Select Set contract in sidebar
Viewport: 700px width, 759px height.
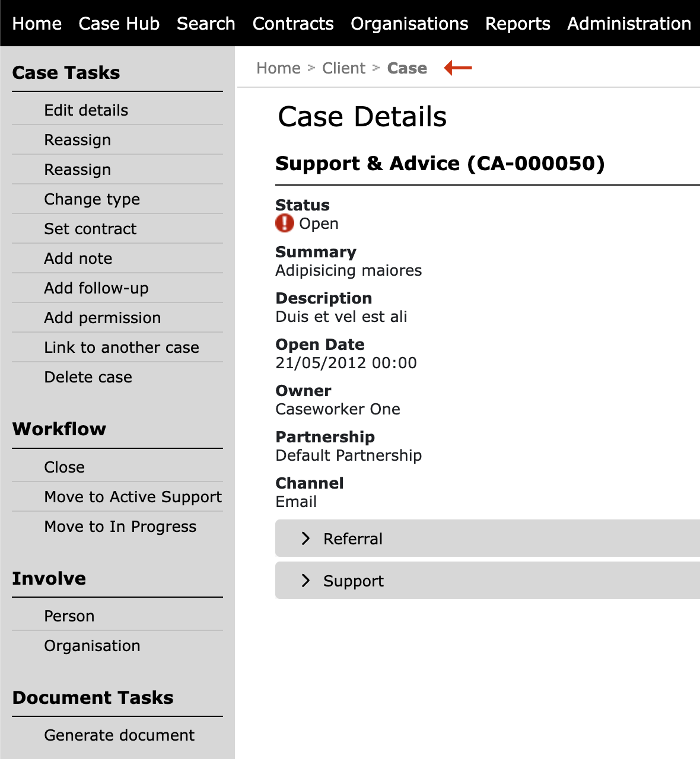click(x=90, y=229)
